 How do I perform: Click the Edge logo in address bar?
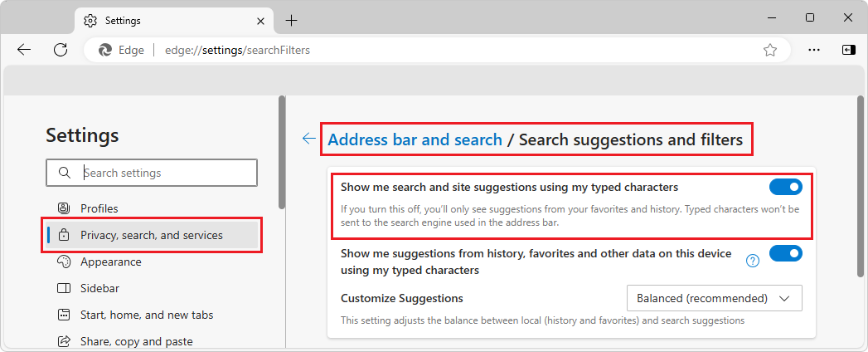coord(105,51)
